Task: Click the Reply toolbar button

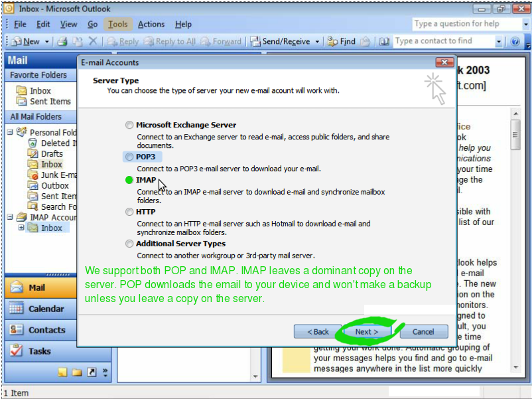Action: [123, 41]
